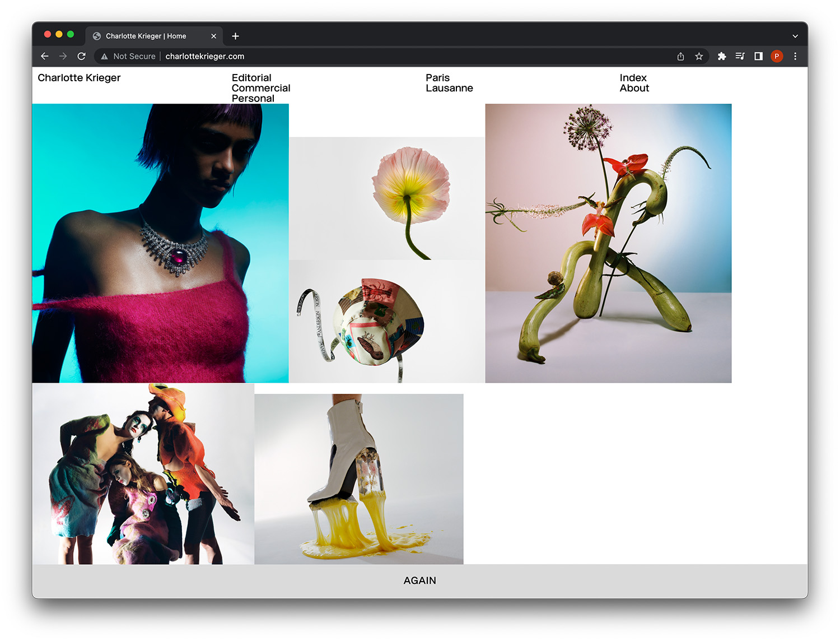Image resolution: width=840 pixels, height=641 pixels.
Task: Open the Editorial section
Action: point(251,78)
